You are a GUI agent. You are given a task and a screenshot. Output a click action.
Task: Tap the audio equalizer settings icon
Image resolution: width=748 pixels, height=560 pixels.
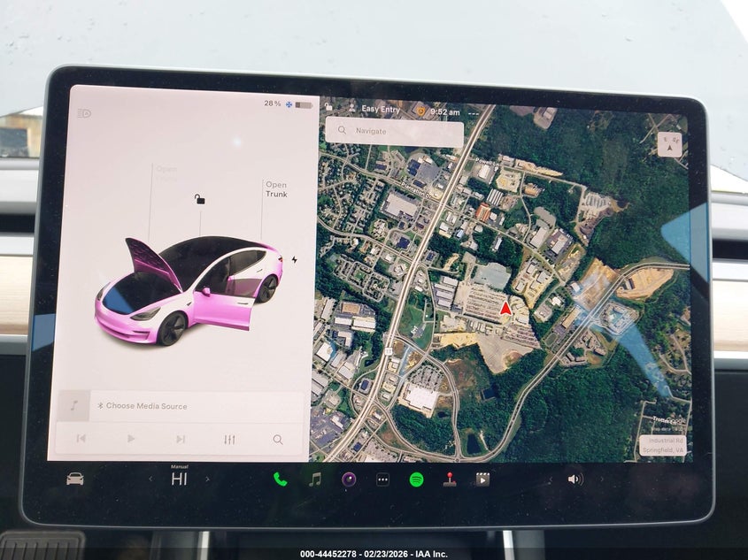[x=230, y=439]
